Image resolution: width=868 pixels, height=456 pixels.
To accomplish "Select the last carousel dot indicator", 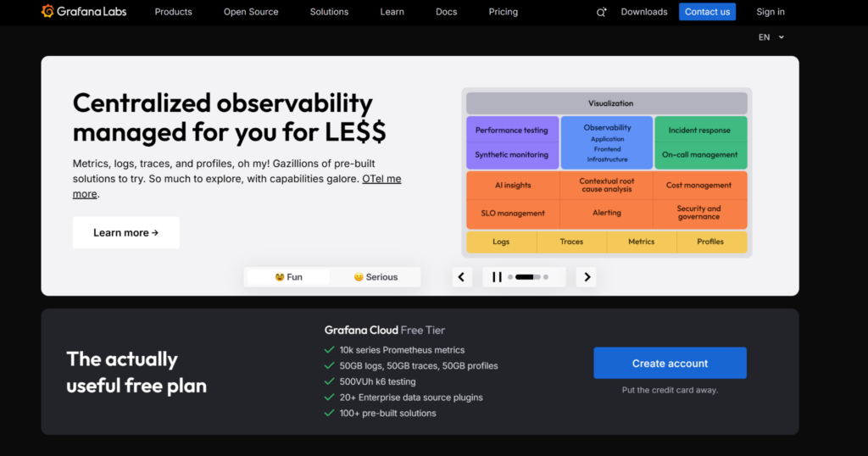I will [546, 276].
